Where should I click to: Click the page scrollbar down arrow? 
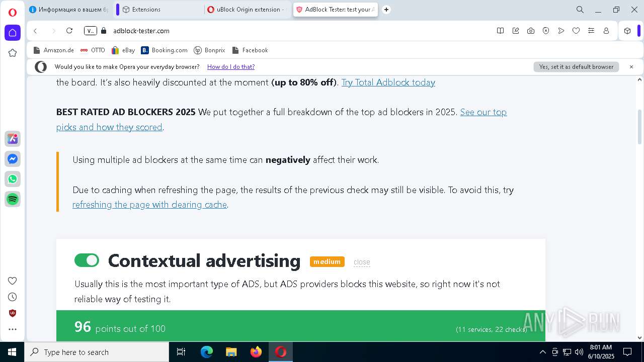pos(640,338)
